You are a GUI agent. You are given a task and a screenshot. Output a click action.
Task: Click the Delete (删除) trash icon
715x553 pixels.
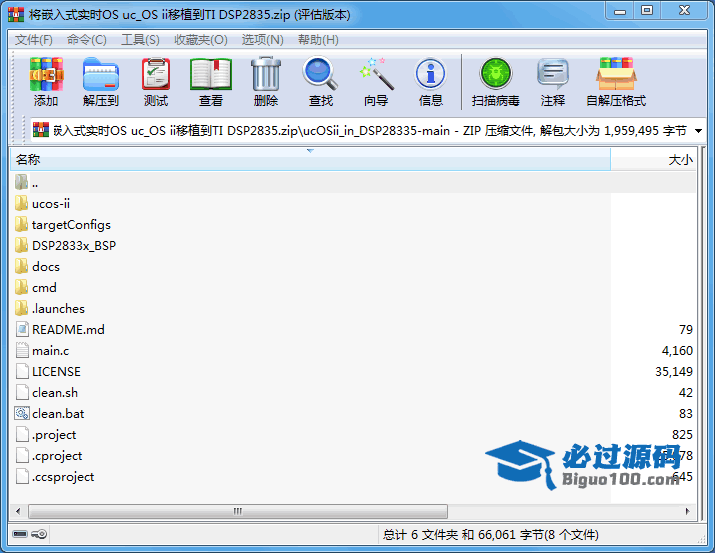click(266, 74)
